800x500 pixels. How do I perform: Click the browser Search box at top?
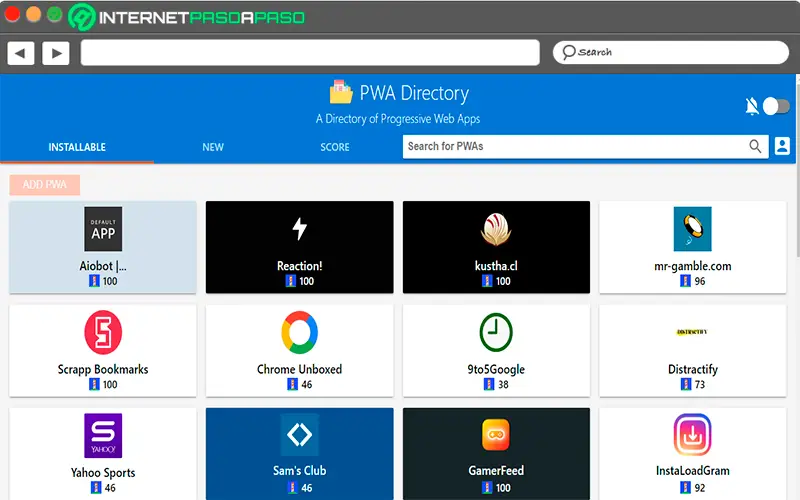(671, 53)
